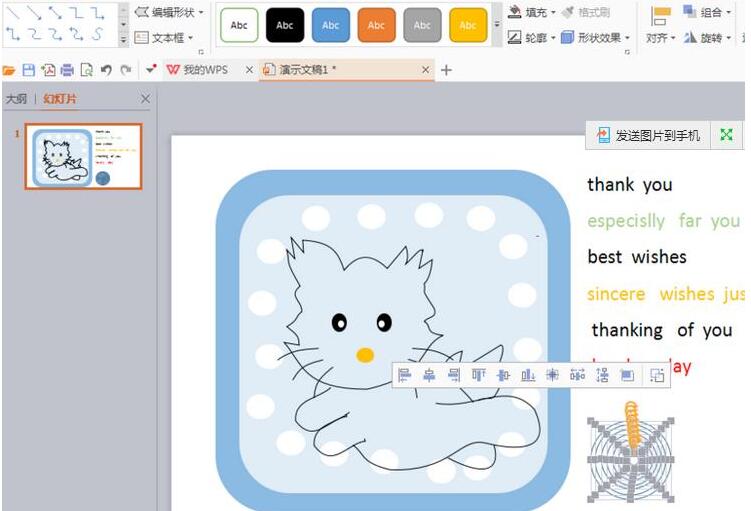This screenshot has height=511, width=751.
Task: Export to PDF icon
Action: click(48, 70)
